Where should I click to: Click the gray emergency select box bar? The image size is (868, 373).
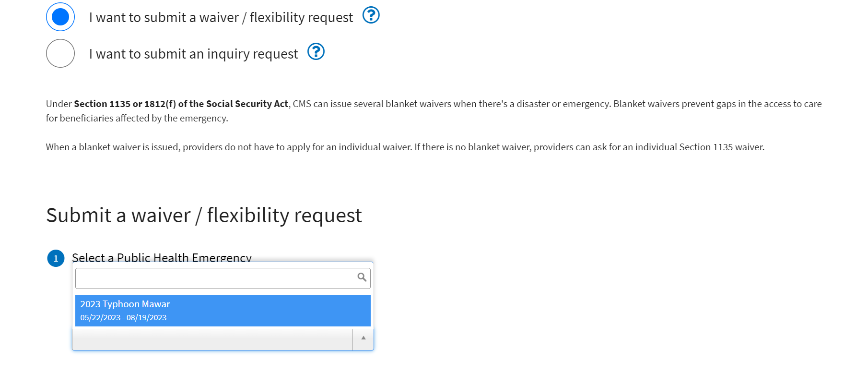tap(212, 339)
